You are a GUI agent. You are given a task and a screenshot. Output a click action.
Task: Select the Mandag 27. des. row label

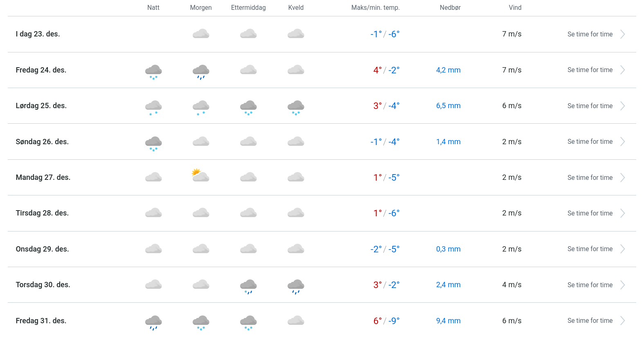[x=43, y=177]
